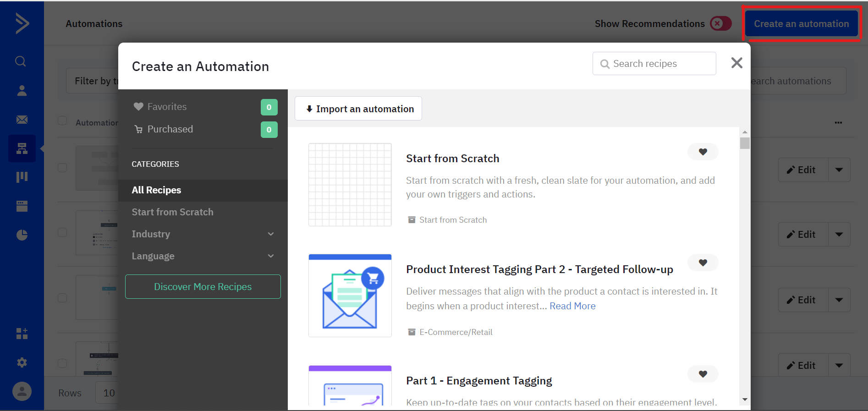The image size is (868, 411).
Task: Open dropdown arrow beside first Edit button
Action: point(839,170)
